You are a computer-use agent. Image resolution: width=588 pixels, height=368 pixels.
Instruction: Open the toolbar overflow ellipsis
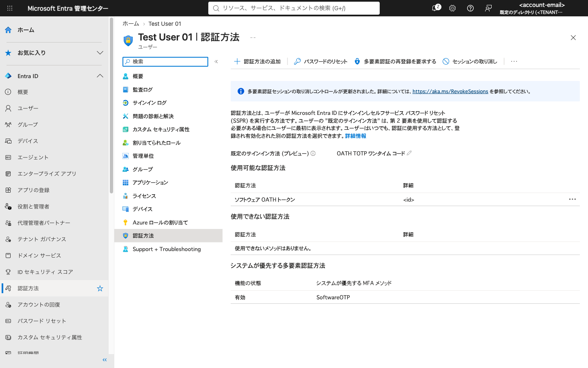(514, 61)
